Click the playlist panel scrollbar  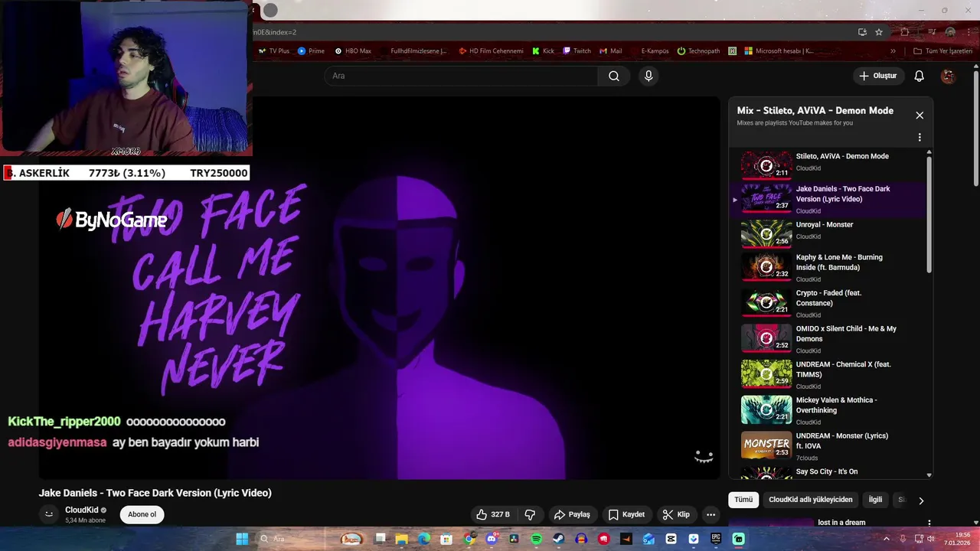[x=929, y=214]
